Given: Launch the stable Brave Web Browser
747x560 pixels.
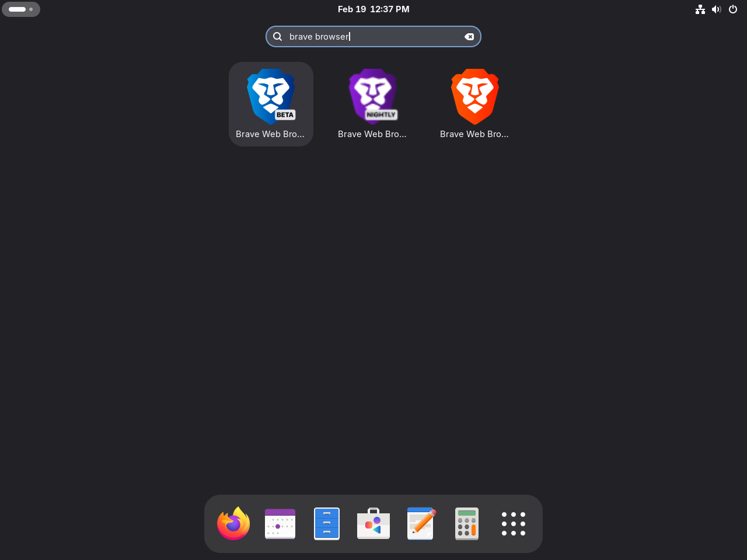Looking at the screenshot, I should pyautogui.click(x=474, y=97).
